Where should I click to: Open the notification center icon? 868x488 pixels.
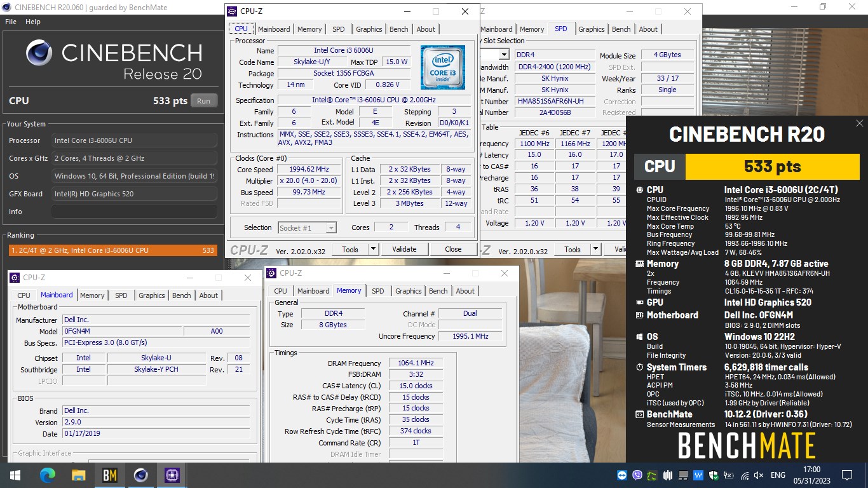click(846, 475)
